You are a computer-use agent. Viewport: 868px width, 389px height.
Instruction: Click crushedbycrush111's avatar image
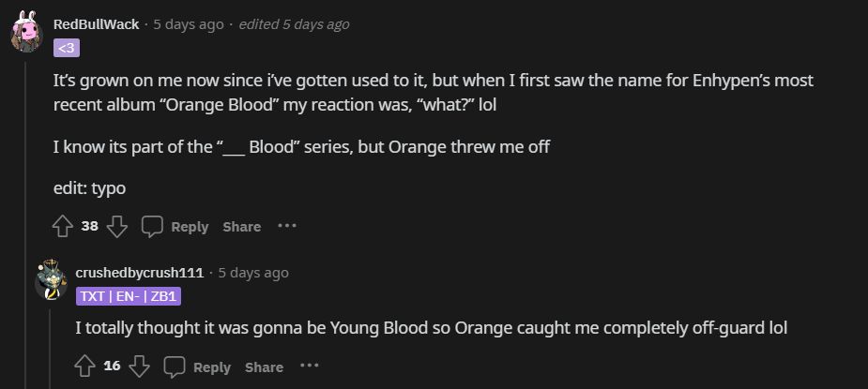[x=51, y=280]
